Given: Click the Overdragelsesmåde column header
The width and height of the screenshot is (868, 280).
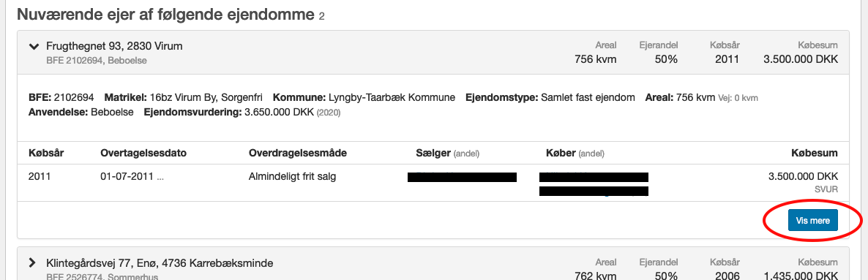Looking at the screenshot, I should [x=298, y=153].
